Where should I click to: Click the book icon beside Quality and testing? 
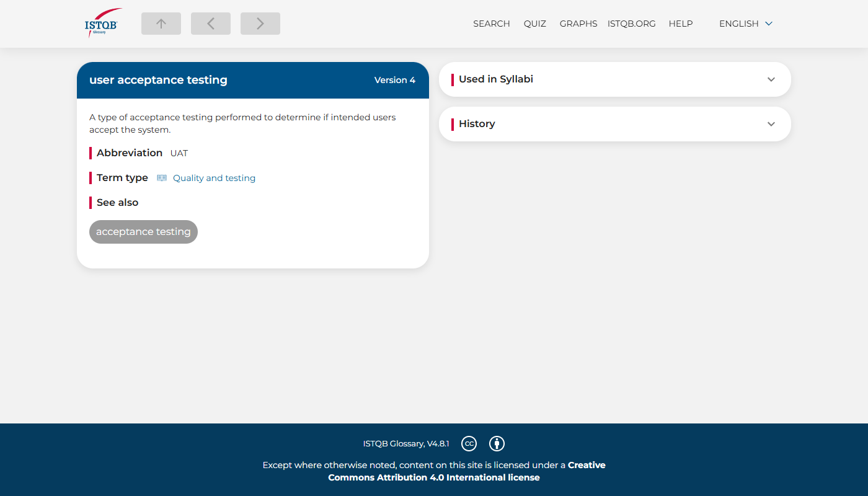point(162,178)
